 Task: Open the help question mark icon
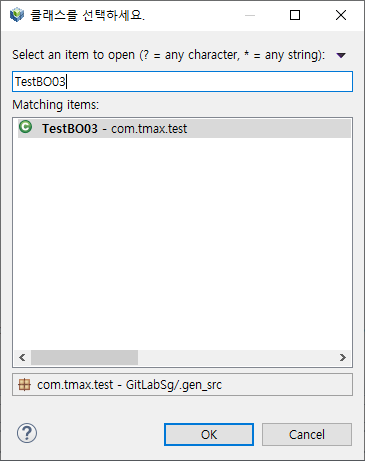click(27, 433)
